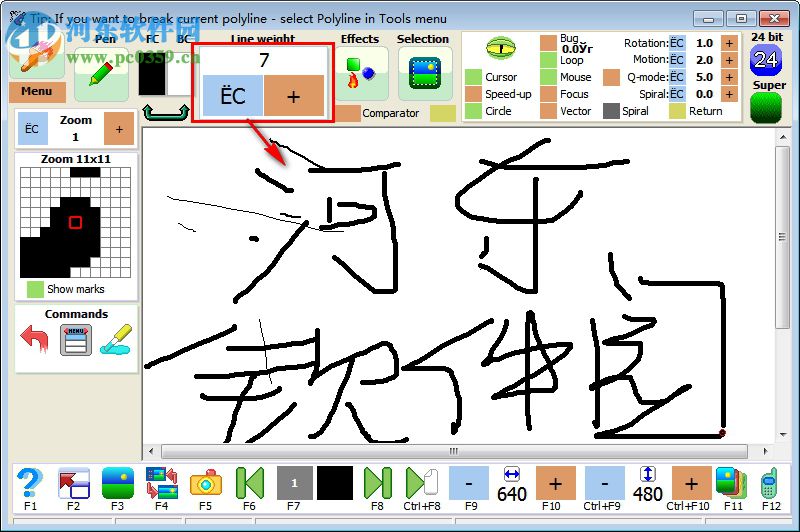The width and height of the screenshot is (800, 532).
Task: Click the F3 landscape picture icon
Action: click(x=118, y=483)
